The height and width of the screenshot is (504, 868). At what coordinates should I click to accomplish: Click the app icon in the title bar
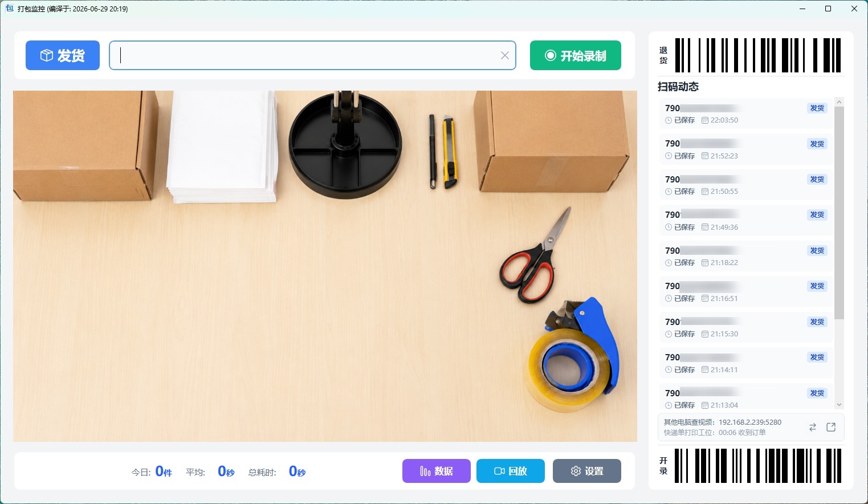pos(9,9)
